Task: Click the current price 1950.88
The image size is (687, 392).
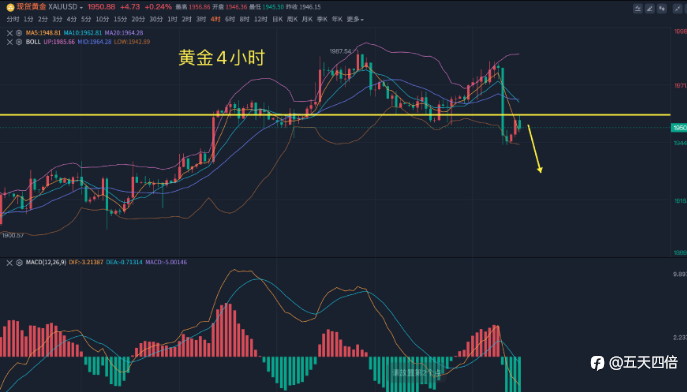Action: (102, 7)
